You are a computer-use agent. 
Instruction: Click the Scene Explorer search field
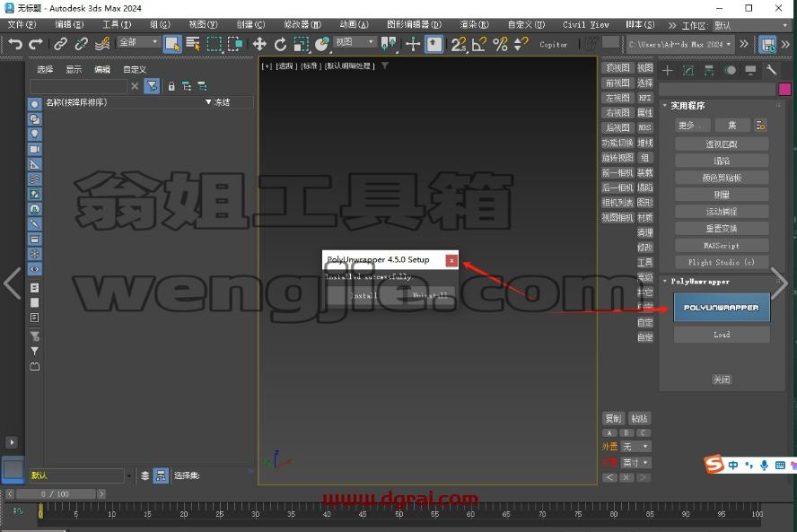pos(78,86)
